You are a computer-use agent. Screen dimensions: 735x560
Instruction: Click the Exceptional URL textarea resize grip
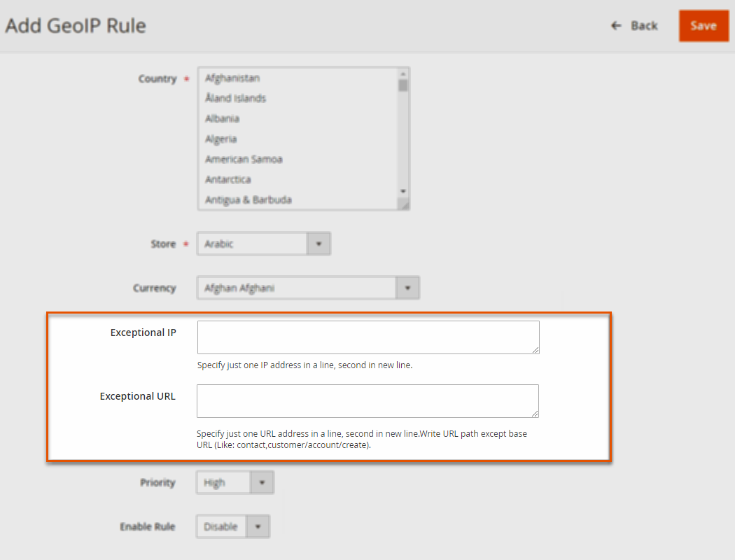coord(535,414)
